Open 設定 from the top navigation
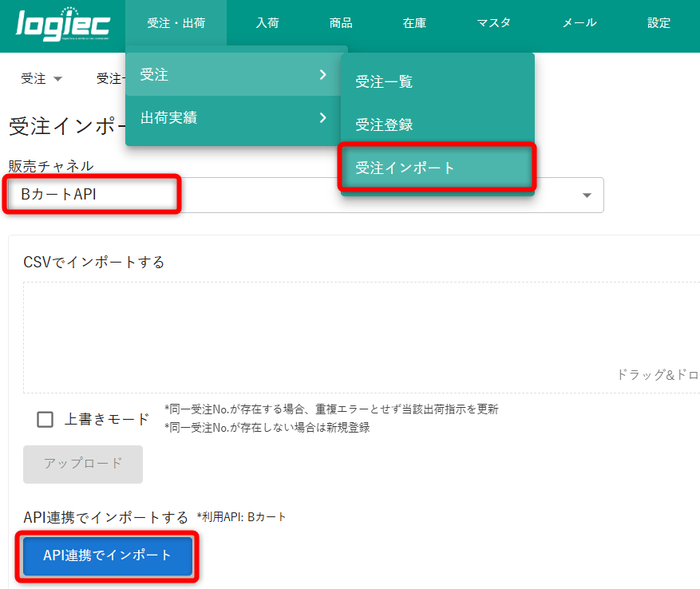 tap(658, 23)
